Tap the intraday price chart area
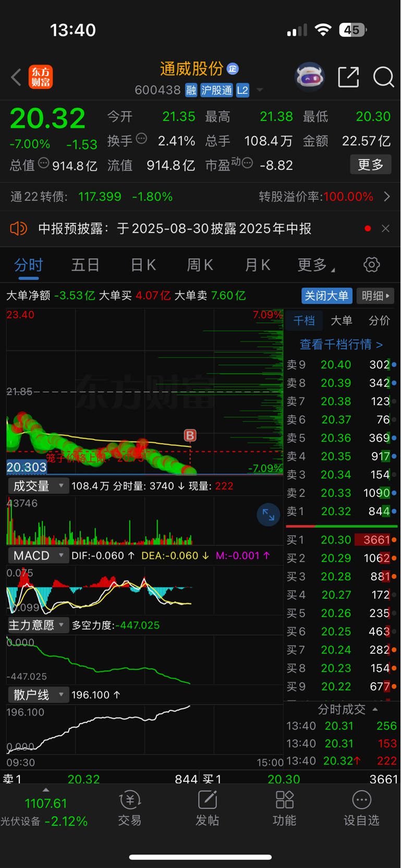Screen dimensions: 401x868 144,392
